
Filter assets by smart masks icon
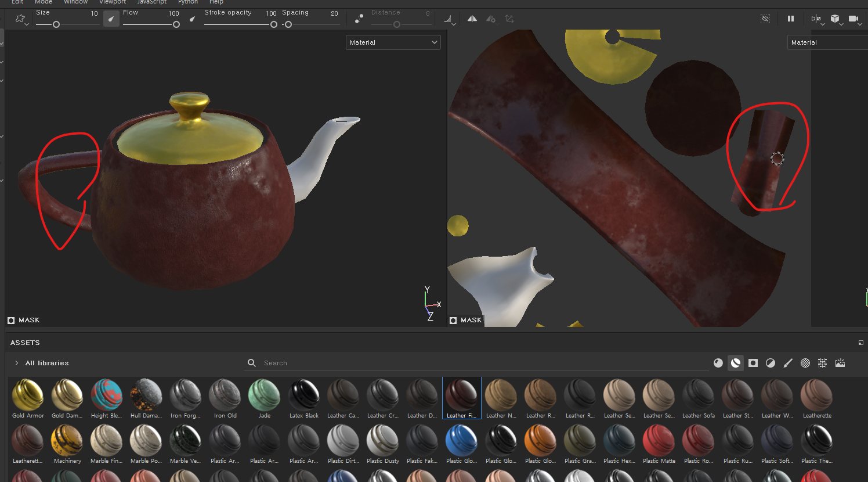753,363
